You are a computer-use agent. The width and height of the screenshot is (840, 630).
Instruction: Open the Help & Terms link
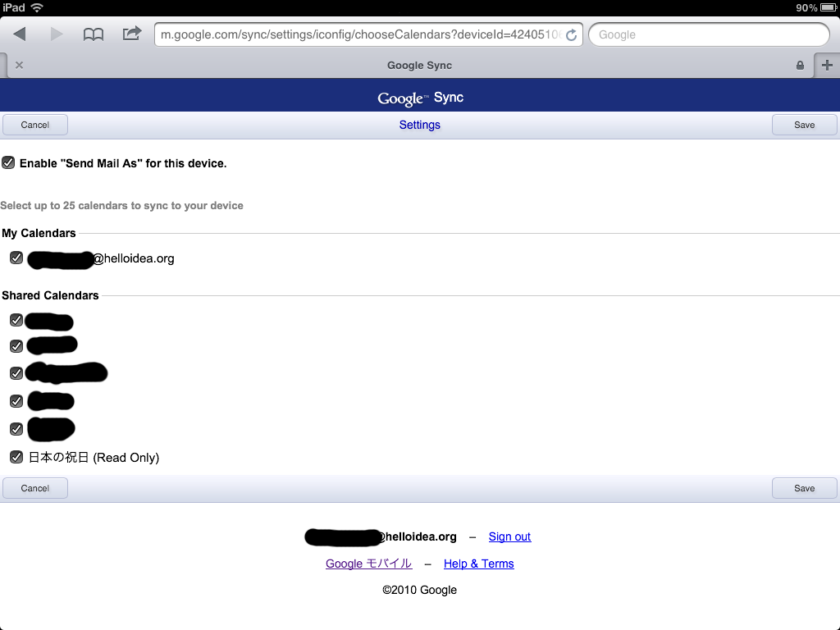point(478,564)
